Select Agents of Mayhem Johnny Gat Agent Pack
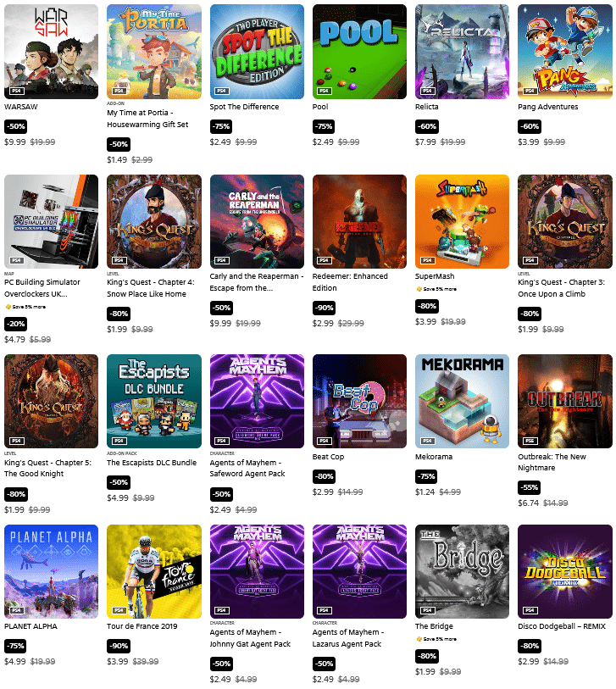The height and width of the screenshot is (689, 616). (x=250, y=638)
